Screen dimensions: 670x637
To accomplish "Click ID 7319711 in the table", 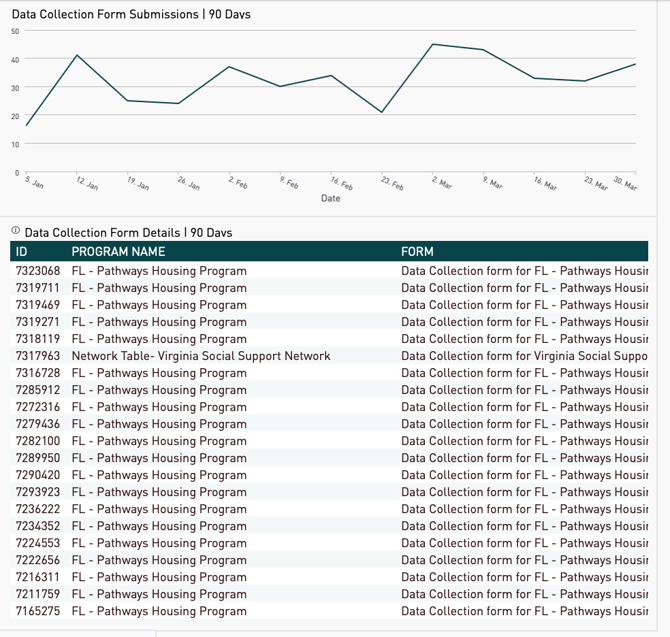I will click(x=38, y=288).
